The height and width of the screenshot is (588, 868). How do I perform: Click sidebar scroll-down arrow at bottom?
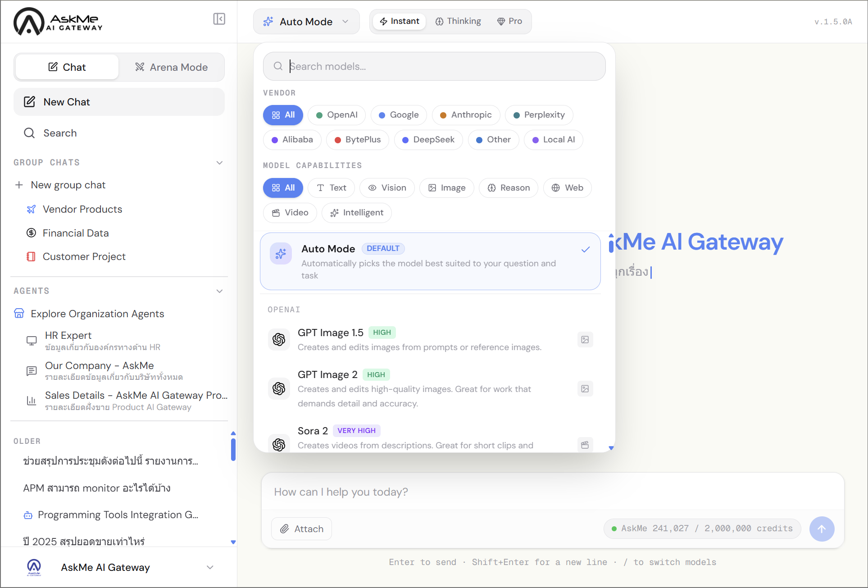point(233,542)
